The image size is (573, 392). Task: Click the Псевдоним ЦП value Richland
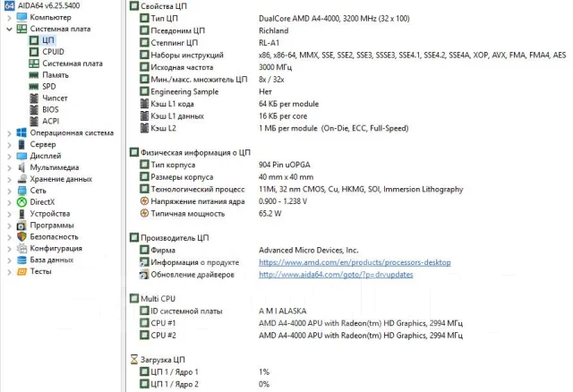pos(273,30)
